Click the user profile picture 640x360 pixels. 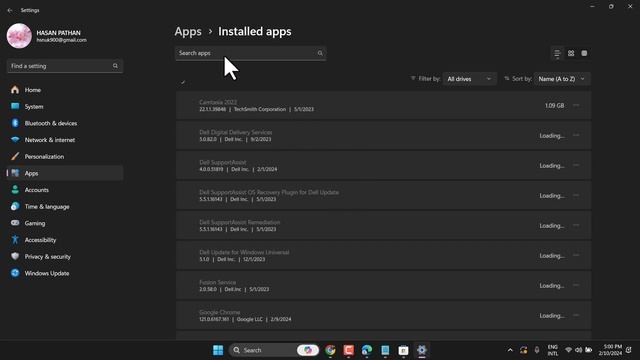[x=19, y=36]
